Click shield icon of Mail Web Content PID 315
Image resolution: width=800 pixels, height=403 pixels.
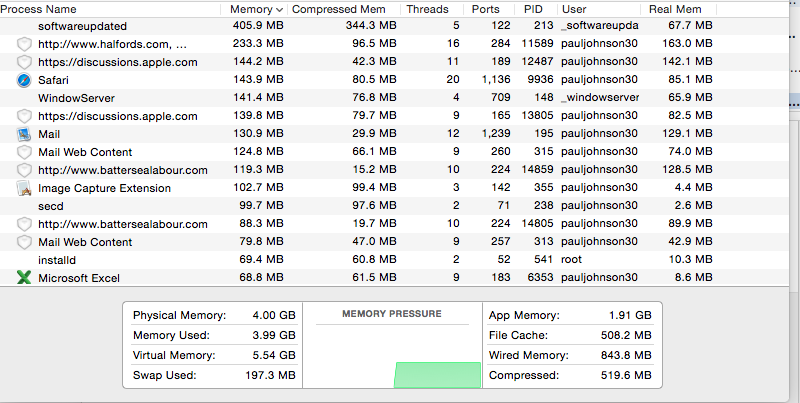point(24,152)
